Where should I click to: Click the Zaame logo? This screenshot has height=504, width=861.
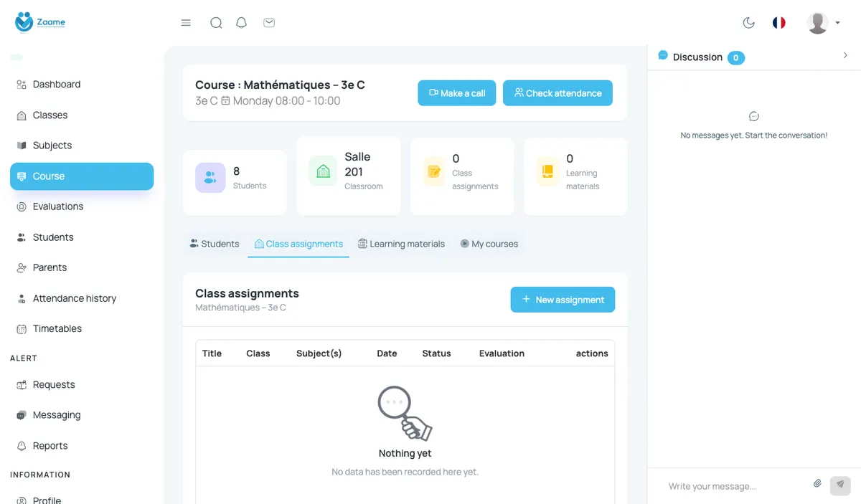(40, 22)
